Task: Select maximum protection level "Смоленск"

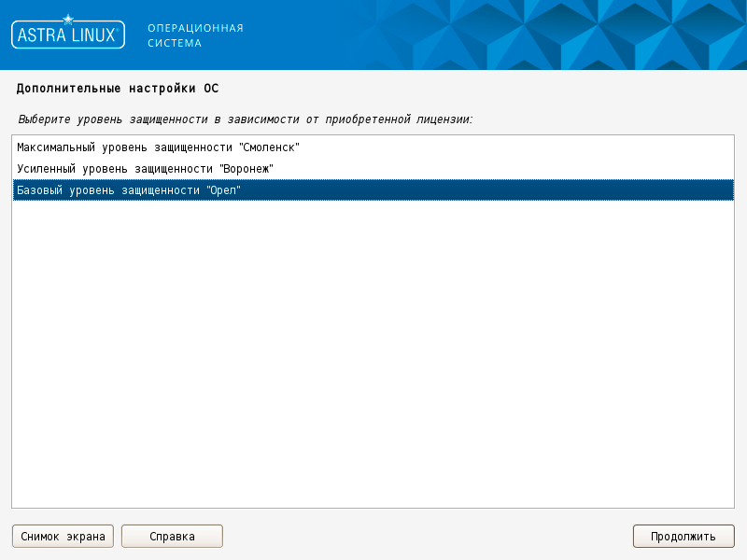Action: [x=373, y=147]
